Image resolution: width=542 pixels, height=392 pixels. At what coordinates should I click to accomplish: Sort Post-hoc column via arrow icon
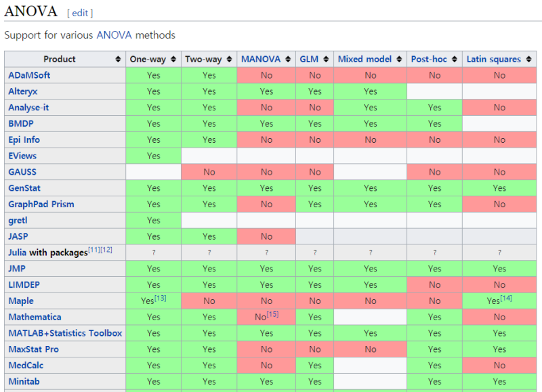(x=455, y=60)
